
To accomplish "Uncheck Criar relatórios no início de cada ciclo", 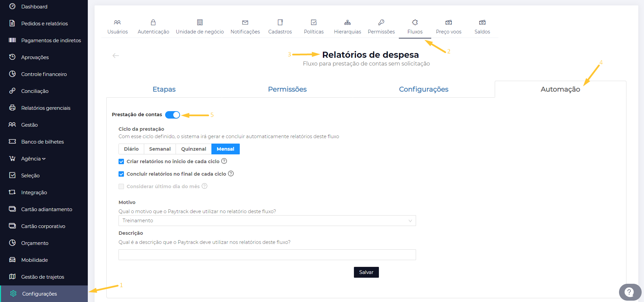I will 121,161.
